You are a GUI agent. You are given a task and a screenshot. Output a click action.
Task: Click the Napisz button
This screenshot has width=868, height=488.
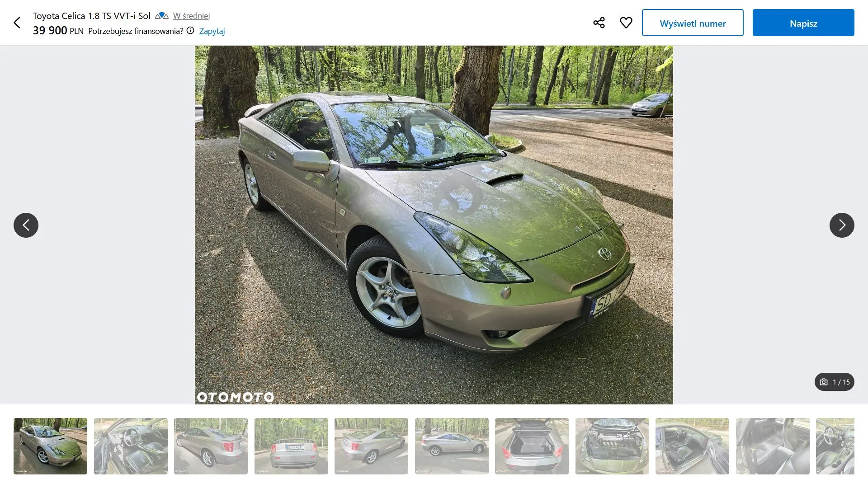point(803,23)
